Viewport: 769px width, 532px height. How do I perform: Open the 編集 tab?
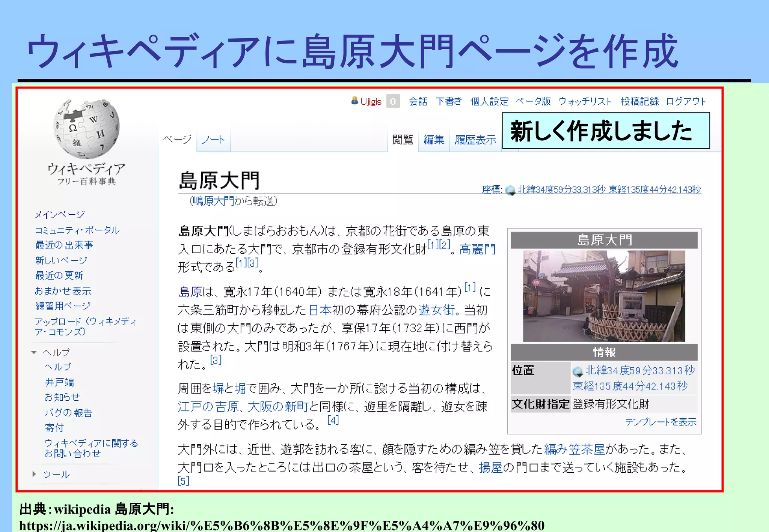[434, 140]
